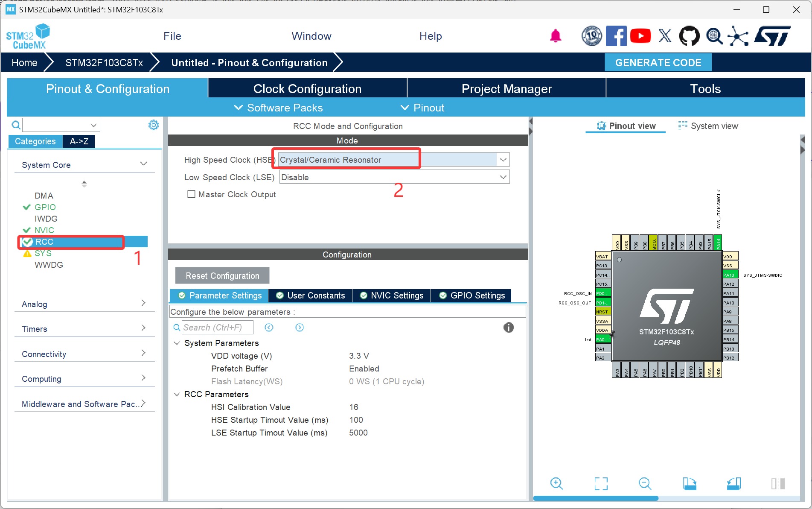The image size is (812, 509).
Task: Click the Reset Configuration button
Action: [x=222, y=275]
